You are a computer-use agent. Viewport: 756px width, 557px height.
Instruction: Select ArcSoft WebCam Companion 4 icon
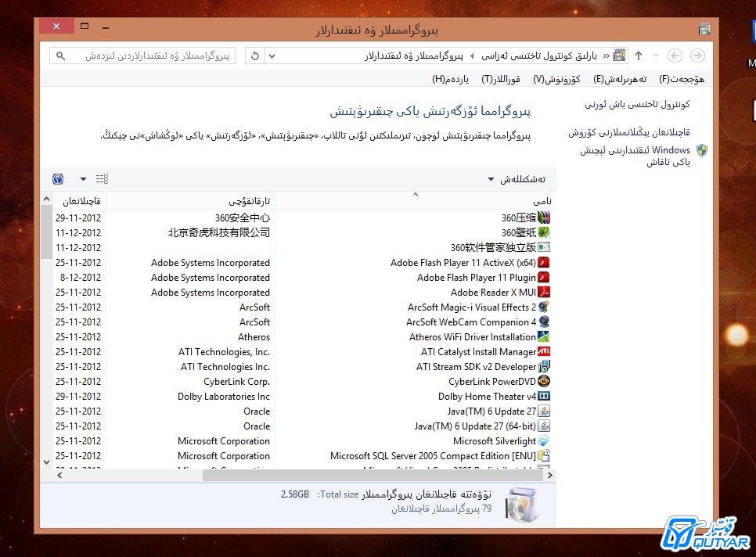point(544,322)
